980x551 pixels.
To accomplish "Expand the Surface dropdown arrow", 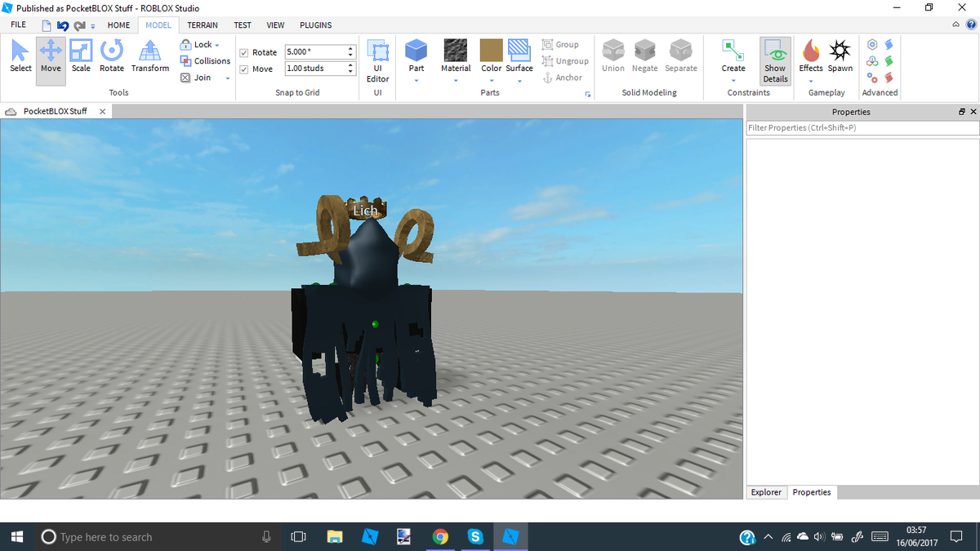I will point(519,80).
